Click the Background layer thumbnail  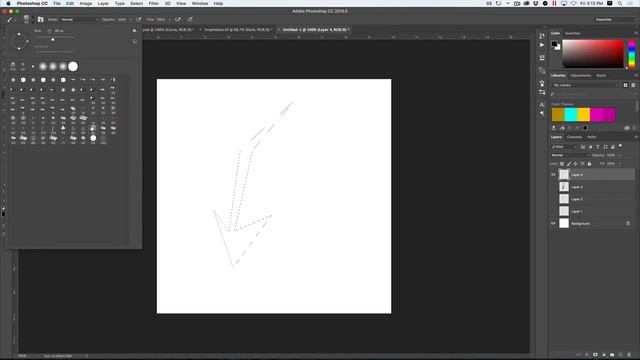(x=564, y=223)
